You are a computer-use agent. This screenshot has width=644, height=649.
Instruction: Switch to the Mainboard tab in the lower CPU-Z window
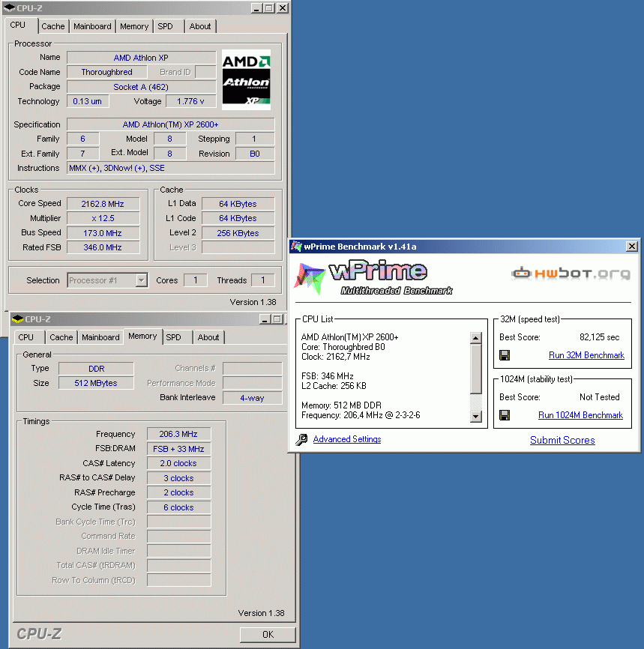click(100, 337)
